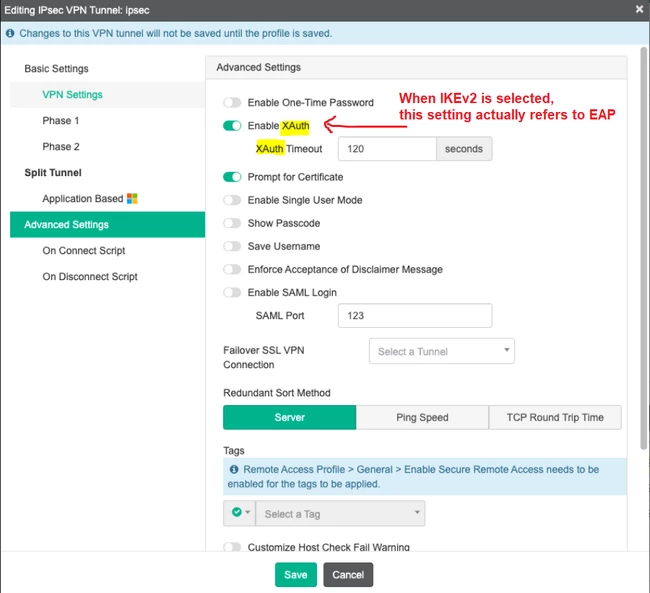Disable the Prompt for Certificate toggle
Viewport: 650px width, 593px height.
tap(232, 177)
